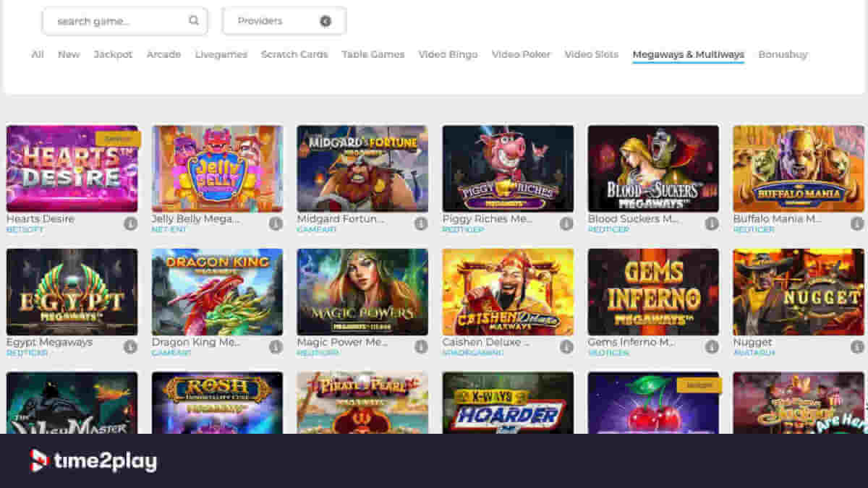Viewport: 868px width, 488px height.
Task: Open the Providers dropdown
Action: (x=284, y=21)
